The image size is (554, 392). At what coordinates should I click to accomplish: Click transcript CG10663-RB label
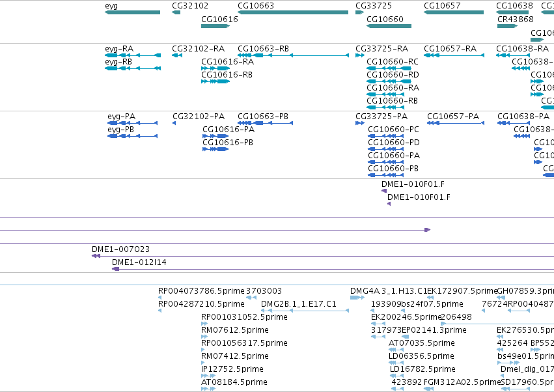(x=263, y=49)
